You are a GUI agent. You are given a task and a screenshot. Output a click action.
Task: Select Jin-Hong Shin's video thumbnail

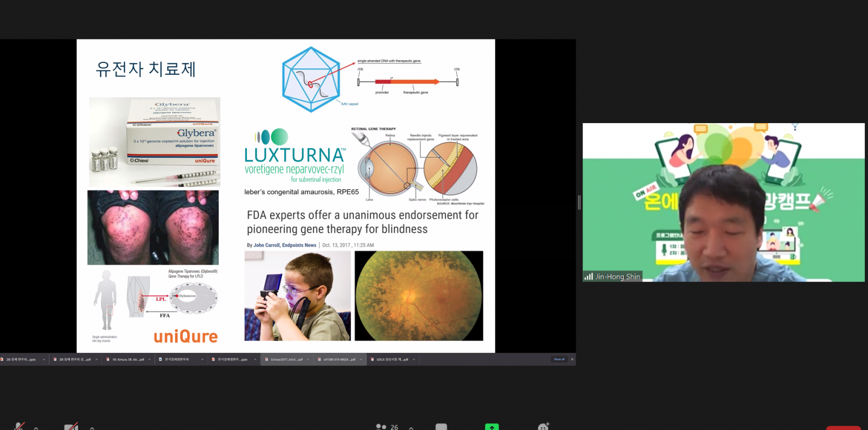[724, 202]
